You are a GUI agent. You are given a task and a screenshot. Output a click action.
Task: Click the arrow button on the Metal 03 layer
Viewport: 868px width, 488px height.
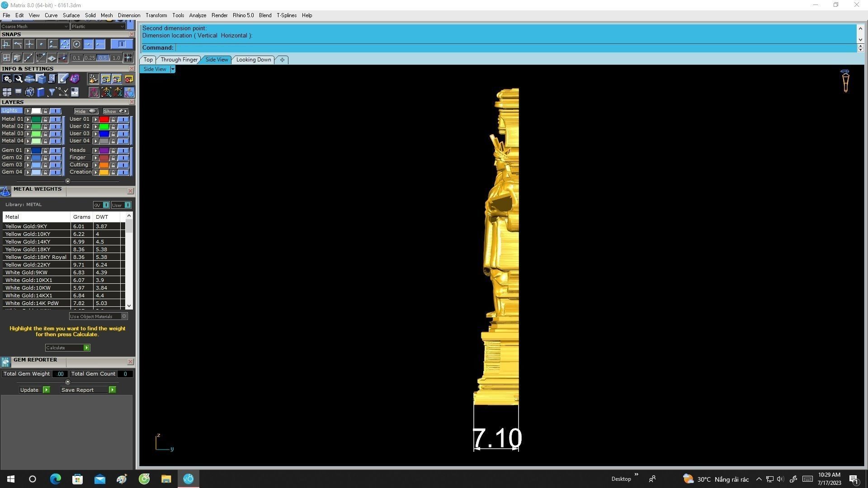click(x=28, y=134)
